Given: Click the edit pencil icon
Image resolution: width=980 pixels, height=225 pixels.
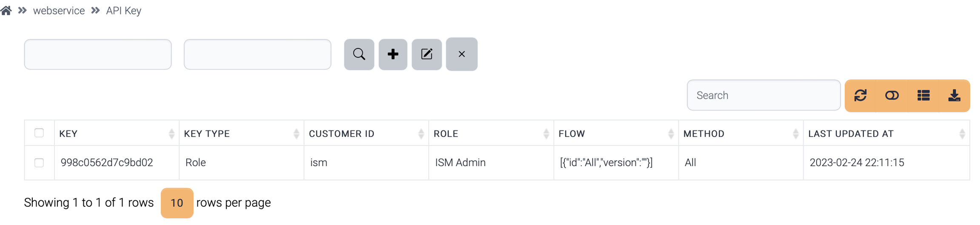Looking at the screenshot, I should click(x=427, y=54).
